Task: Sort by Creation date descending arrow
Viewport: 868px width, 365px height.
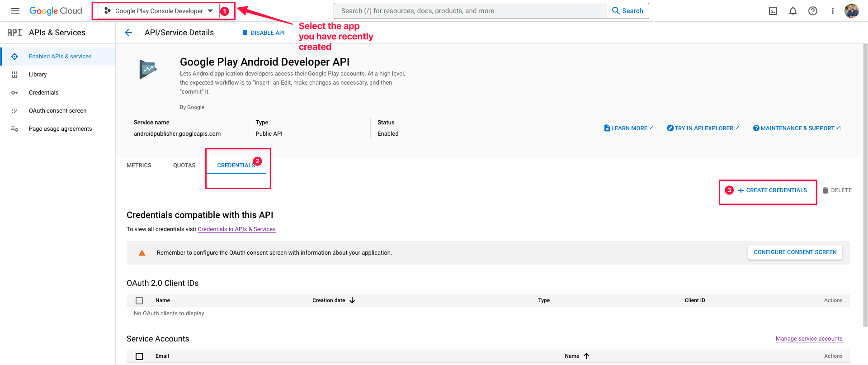Action: tap(352, 300)
